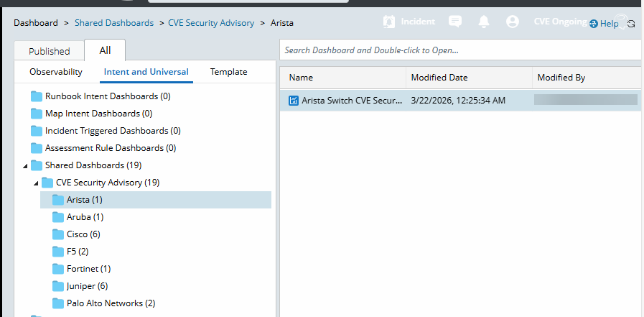The height and width of the screenshot is (317, 644).
Task: Click the Shared Dashboards folder icon
Action: pos(37,165)
